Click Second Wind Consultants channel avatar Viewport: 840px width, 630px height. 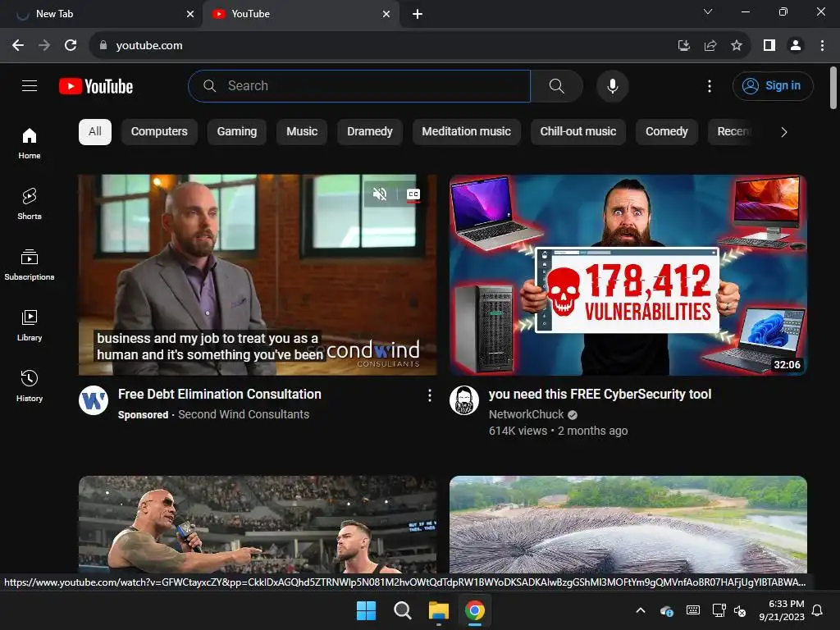coord(94,400)
